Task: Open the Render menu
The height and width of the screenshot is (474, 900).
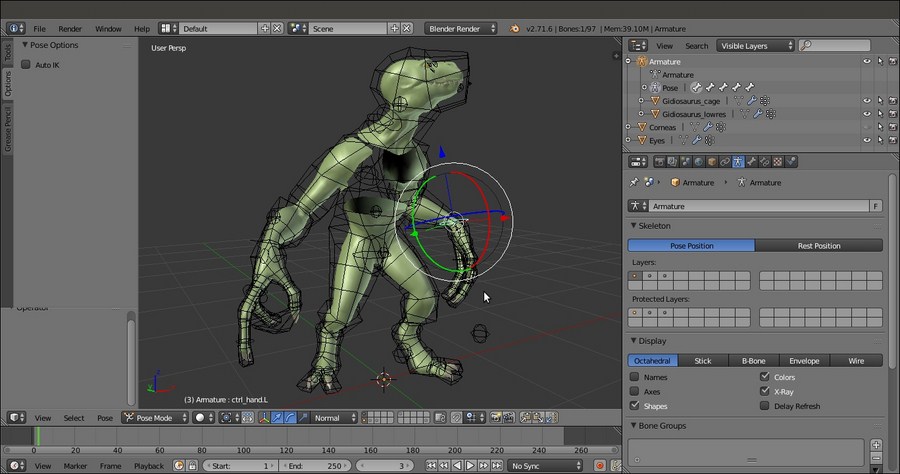Action: coord(70,29)
